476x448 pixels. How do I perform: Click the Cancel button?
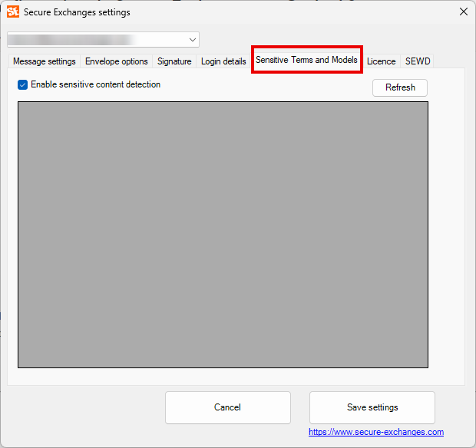point(228,407)
